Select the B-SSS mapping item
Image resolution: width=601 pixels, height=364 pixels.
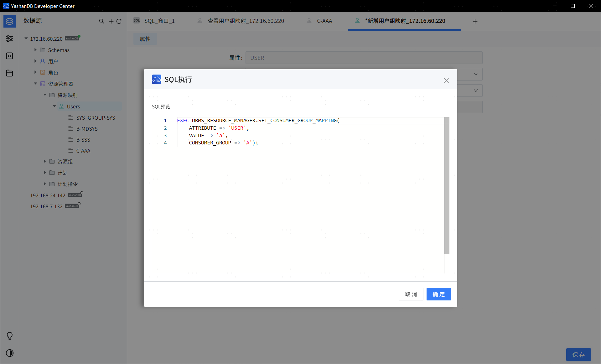(x=83, y=140)
